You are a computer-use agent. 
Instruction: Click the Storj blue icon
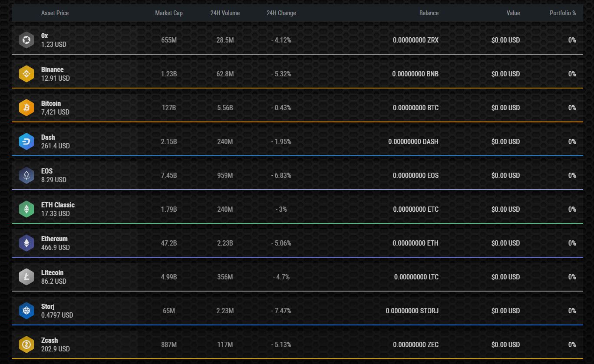point(26,311)
